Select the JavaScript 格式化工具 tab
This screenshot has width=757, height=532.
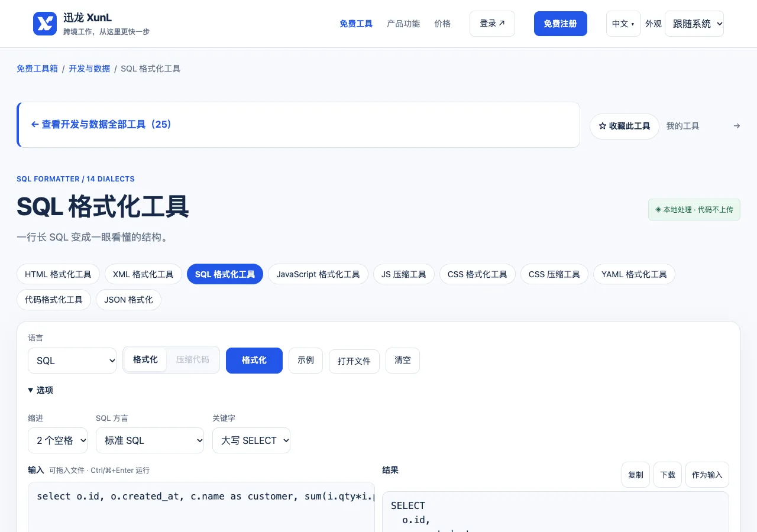coord(318,274)
